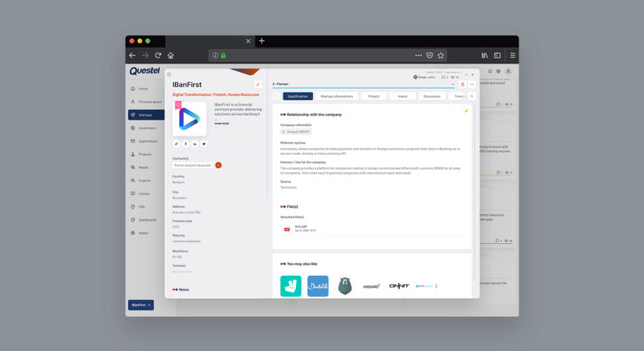644x351 pixels.
Task: Open Experts in the sidebar
Action: coord(141,181)
